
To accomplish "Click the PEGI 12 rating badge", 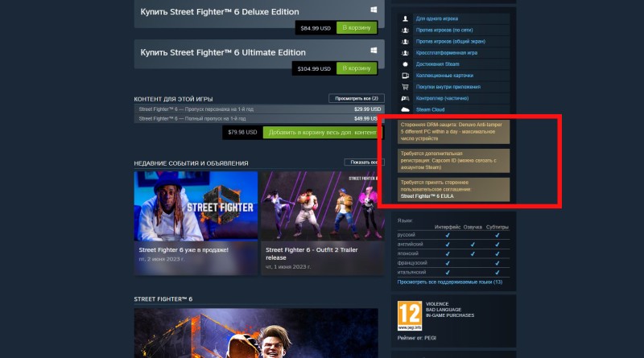I will coord(410,315).
